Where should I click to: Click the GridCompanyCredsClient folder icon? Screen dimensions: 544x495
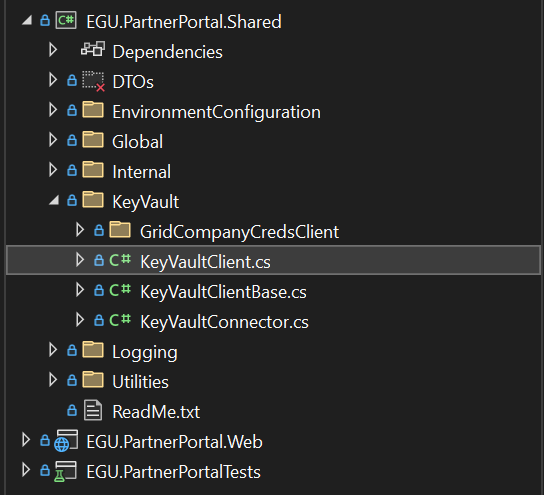[x=120, y=230]
